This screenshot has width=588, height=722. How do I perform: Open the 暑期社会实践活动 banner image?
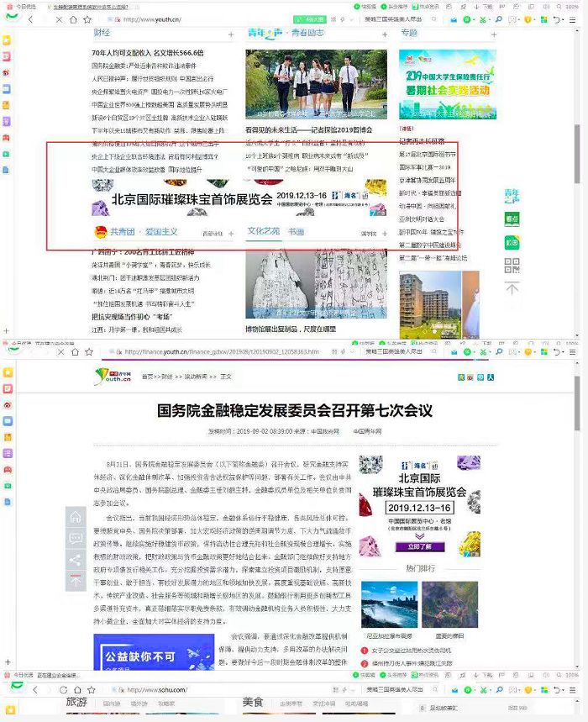448,84
